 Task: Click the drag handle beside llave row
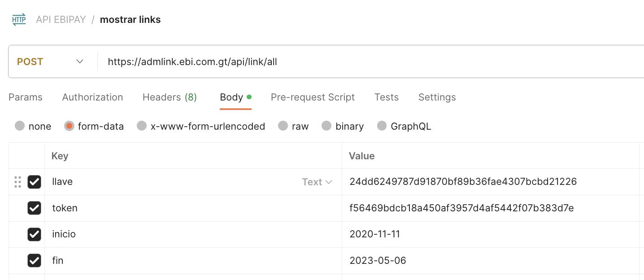pyautogui.click(x=17, y=182)
